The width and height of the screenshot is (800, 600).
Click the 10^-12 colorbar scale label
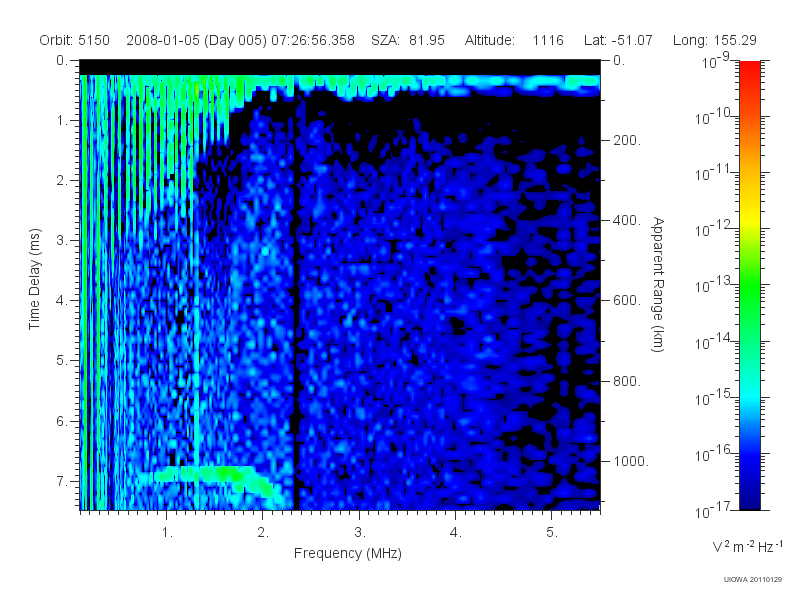click(x=714, y=230)
